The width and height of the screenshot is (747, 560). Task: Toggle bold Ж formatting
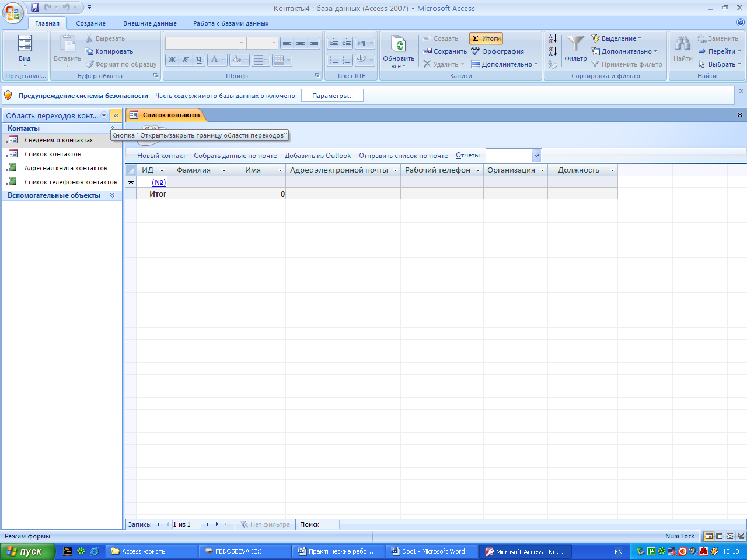tap(172, 60)
